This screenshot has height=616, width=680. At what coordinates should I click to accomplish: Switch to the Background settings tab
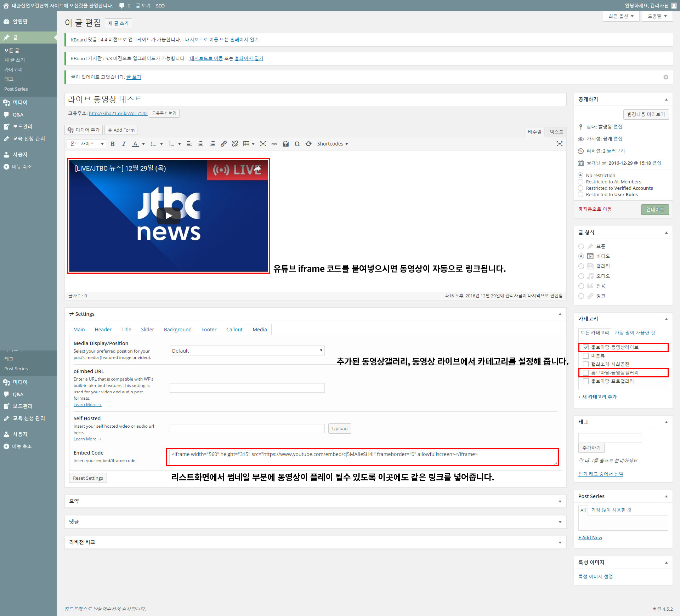(x=178, y=330)
